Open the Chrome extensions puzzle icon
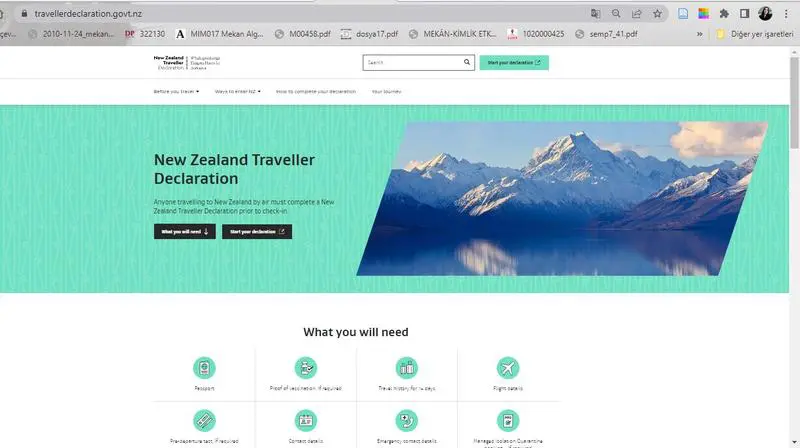 click(724, 14)
